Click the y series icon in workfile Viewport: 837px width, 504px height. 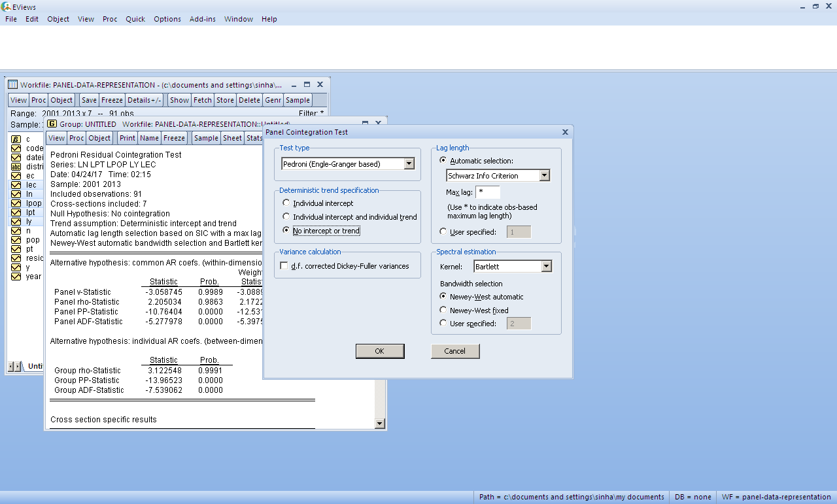tap(16, 267)
